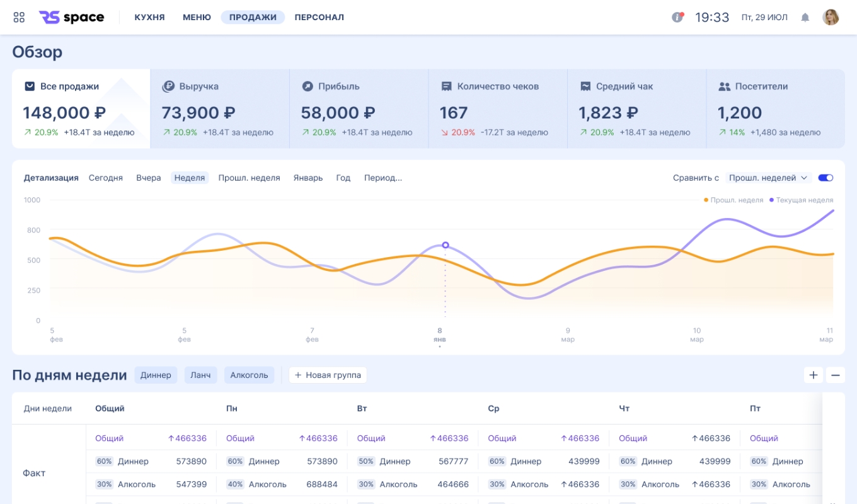Viewport: 857px width, 504px height.
Task: Select the Вчера period filter
Action: point(149,178)
